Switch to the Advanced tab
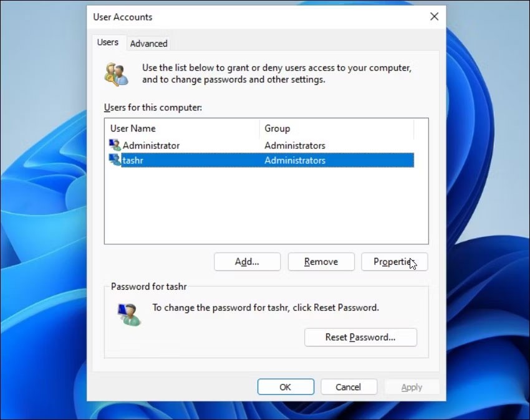Image resolution: width=530 pixels, height=420 pixels. (148, 44)
